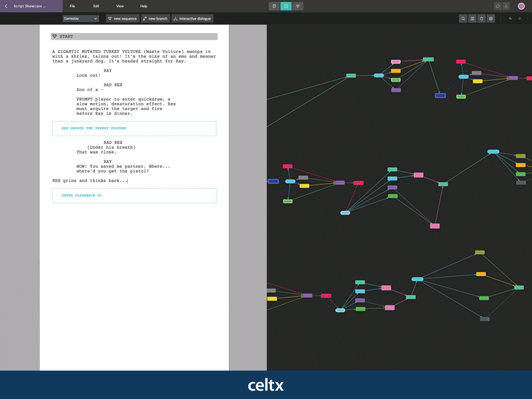Open the Gameplay element dropdown
Screen dimensions: 532x399
point(81,19)
